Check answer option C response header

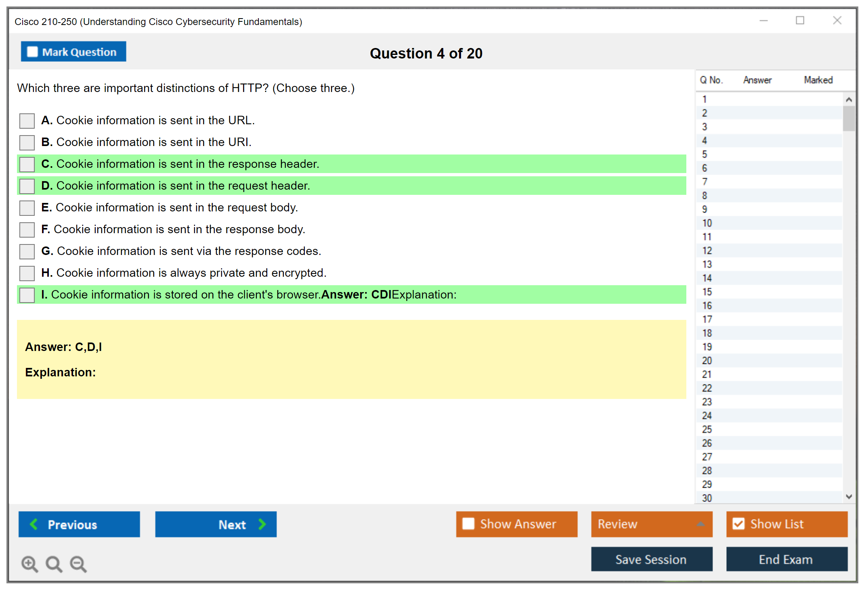pos(27,164)
